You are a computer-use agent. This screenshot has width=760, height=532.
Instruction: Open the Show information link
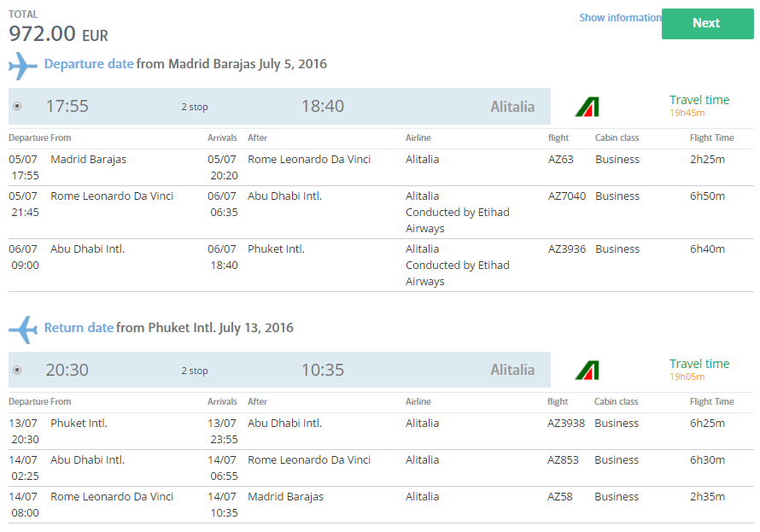(x=620, y=18)
